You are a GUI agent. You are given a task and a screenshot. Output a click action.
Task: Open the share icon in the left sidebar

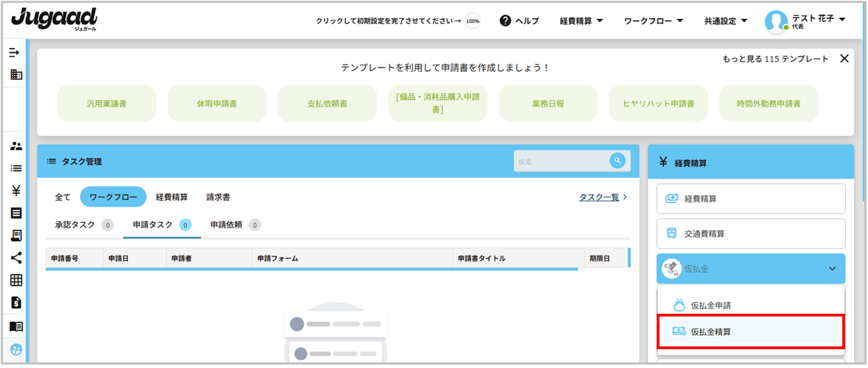[x=16, y=257]
